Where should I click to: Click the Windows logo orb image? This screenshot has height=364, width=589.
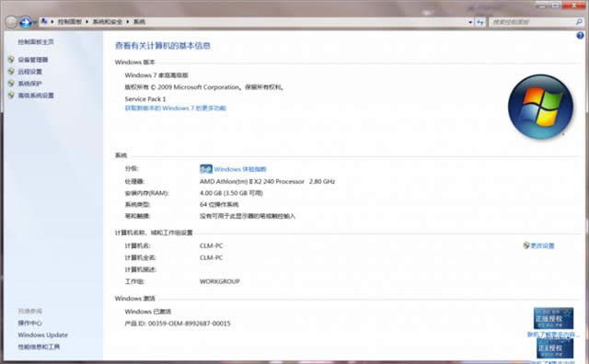pos(540,107)
